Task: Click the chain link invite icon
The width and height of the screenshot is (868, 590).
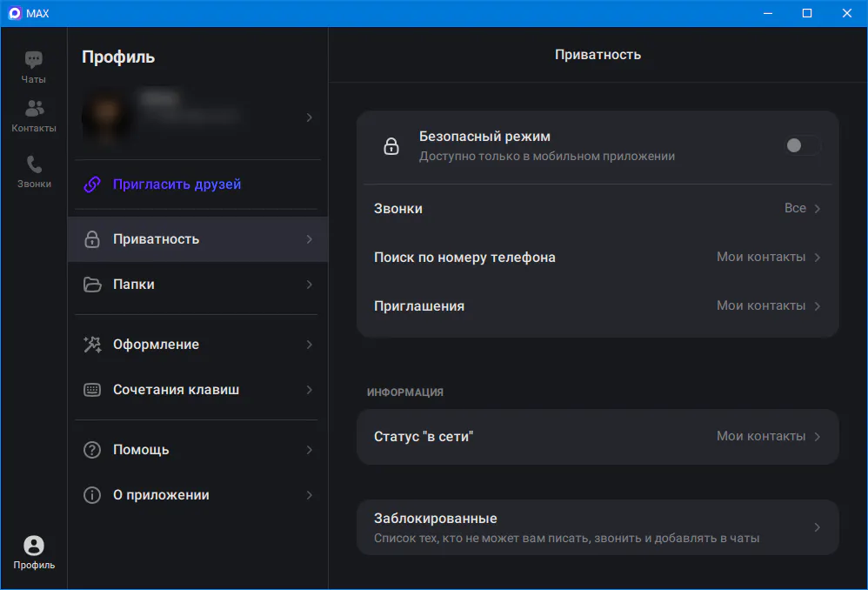Action: click(92, 184)
